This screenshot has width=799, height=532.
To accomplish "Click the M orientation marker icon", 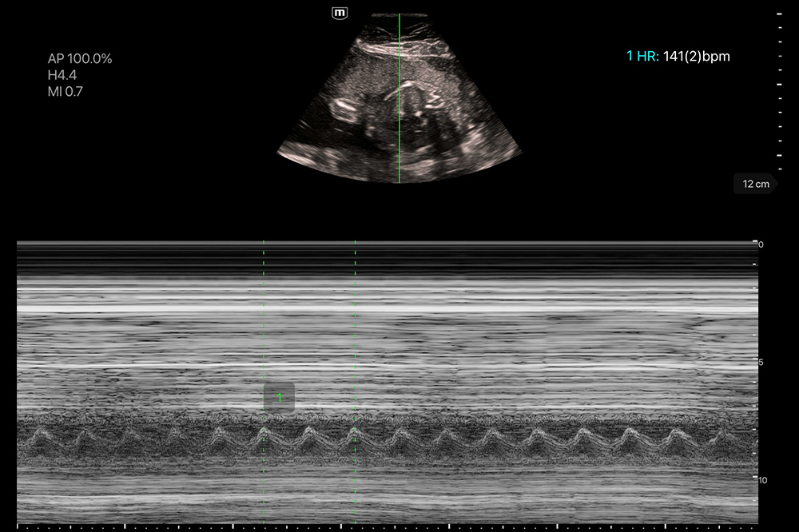I will point(340,13).
